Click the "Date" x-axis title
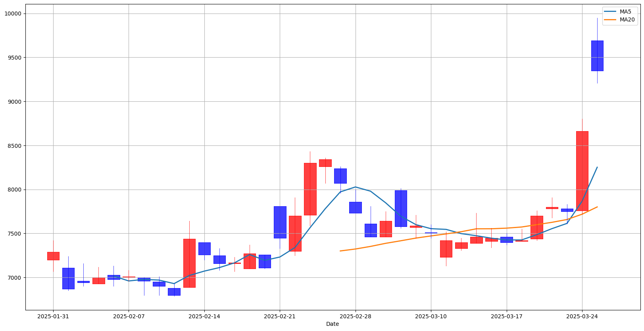The image size is (644, 331). click(x=333, y=324)
